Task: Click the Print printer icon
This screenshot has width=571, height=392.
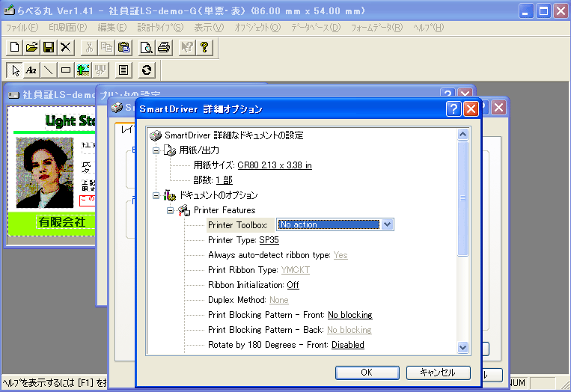Action: 164,47
